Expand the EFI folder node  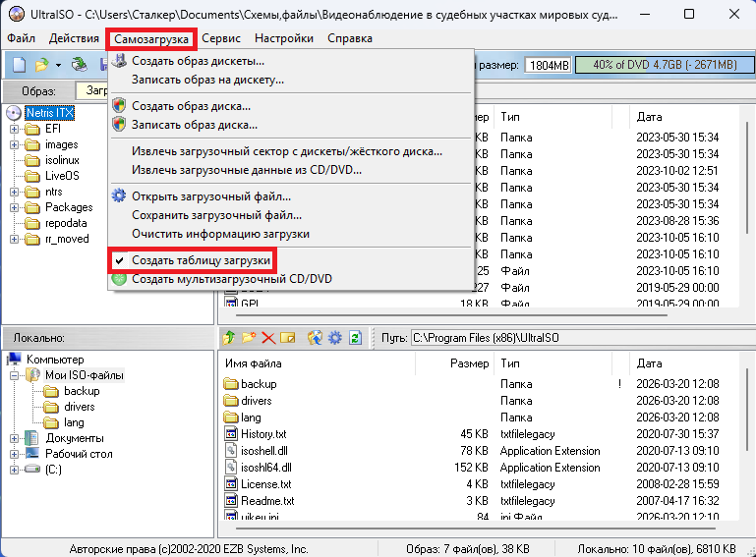click(14, 129)
